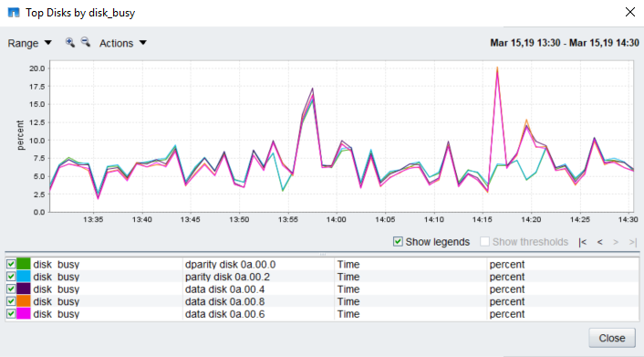Click the blue swatch for parity disk
Image resolution: width=644 pixels, height=357 pixels.
[x=24, y=277]
